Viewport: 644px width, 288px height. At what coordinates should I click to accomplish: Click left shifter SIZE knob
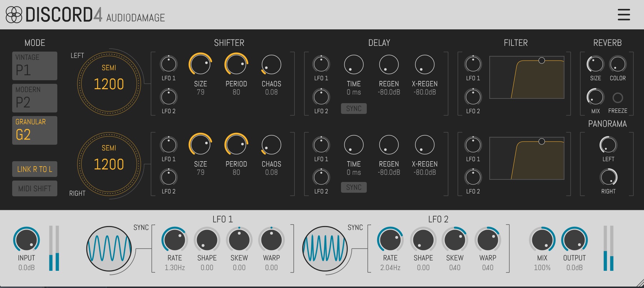pos(201,64)
